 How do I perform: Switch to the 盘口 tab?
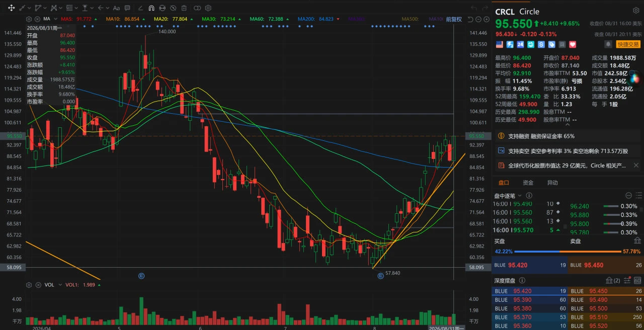504,183
